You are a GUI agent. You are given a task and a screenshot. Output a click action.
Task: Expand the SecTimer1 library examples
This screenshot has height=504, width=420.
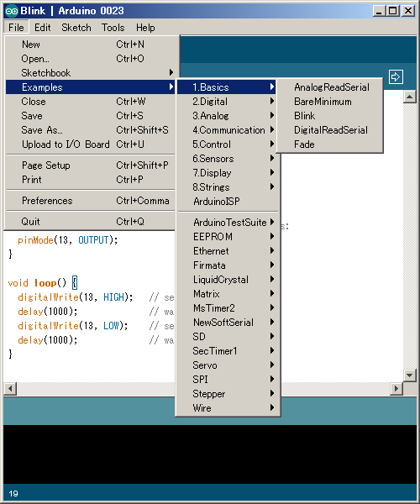click(x=228, y=351)
